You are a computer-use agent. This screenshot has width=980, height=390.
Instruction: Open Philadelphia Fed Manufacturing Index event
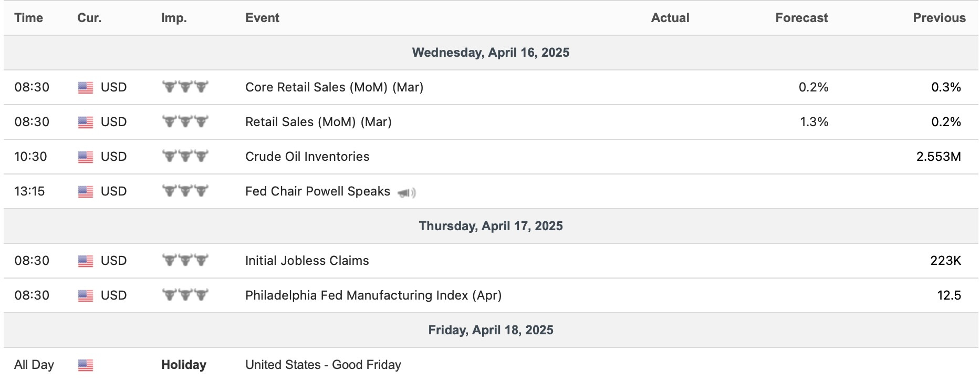click(373, 295)
